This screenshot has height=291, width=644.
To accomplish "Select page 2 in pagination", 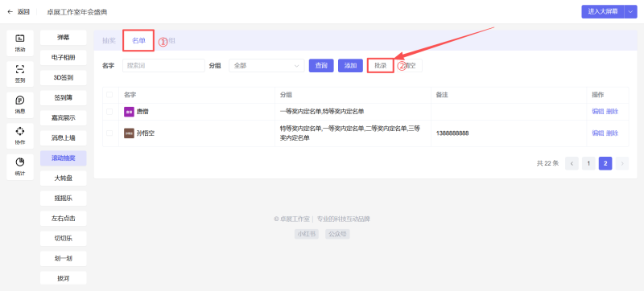I will [605, 163].
